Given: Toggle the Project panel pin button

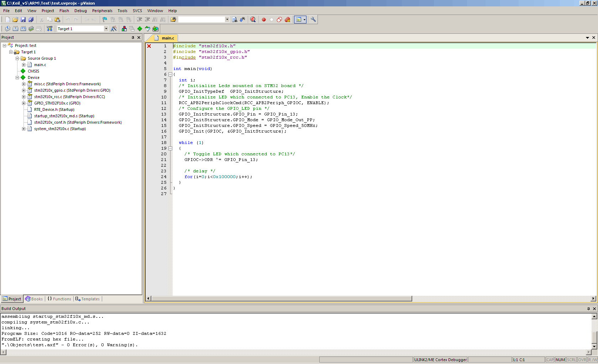Looking at the screenshot, I should click(133, 37).
